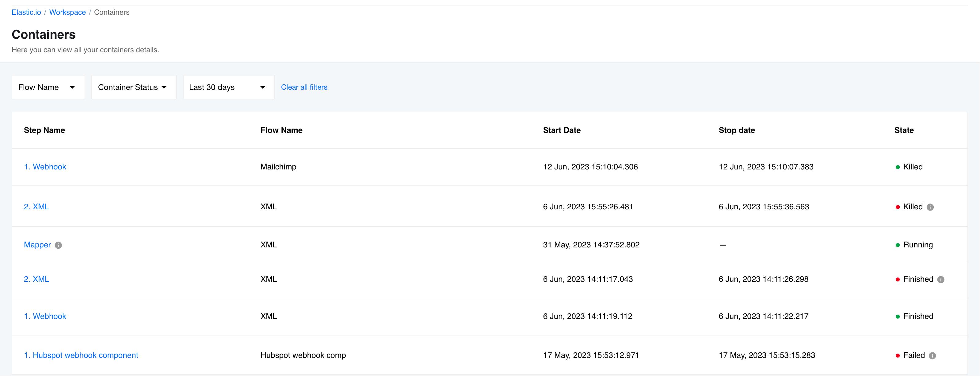Click Clear all filters link
This screenshot has width=980, height=376.
(304, 87)
